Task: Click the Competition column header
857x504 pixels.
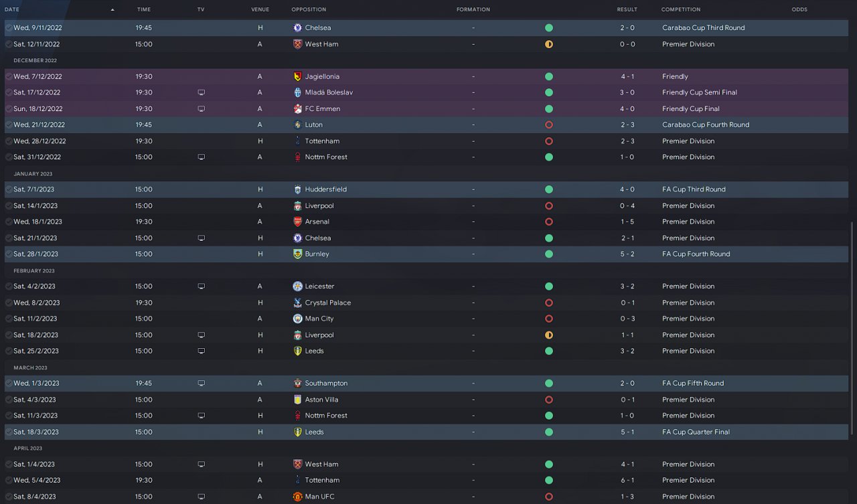Action: 680,9
